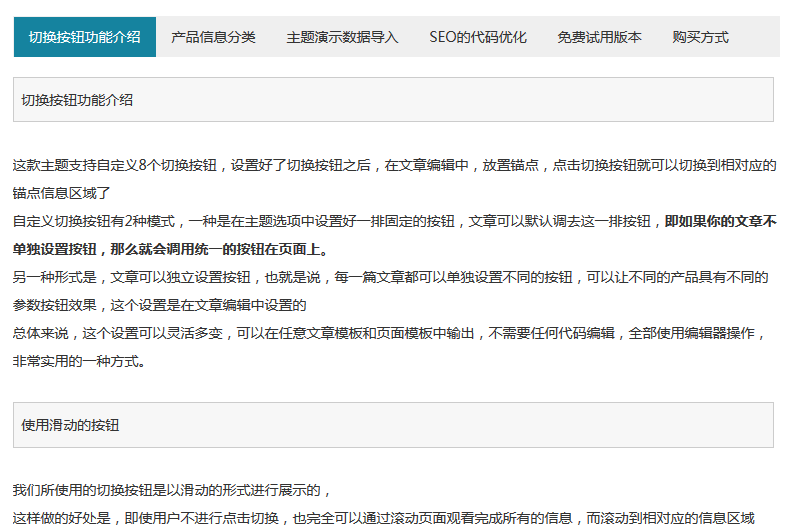Switch to the 购买方式 tab
807x529 pixels.
point(700,37)
